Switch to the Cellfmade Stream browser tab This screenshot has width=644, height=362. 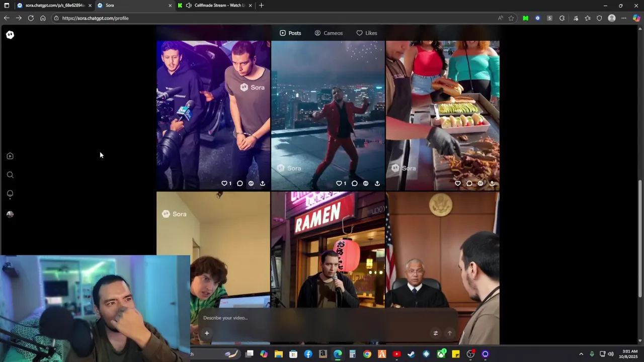pos(215,6)
